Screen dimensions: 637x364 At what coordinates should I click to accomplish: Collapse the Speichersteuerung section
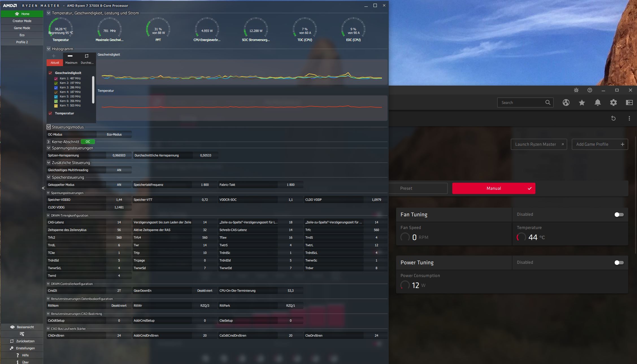[49, 177]
